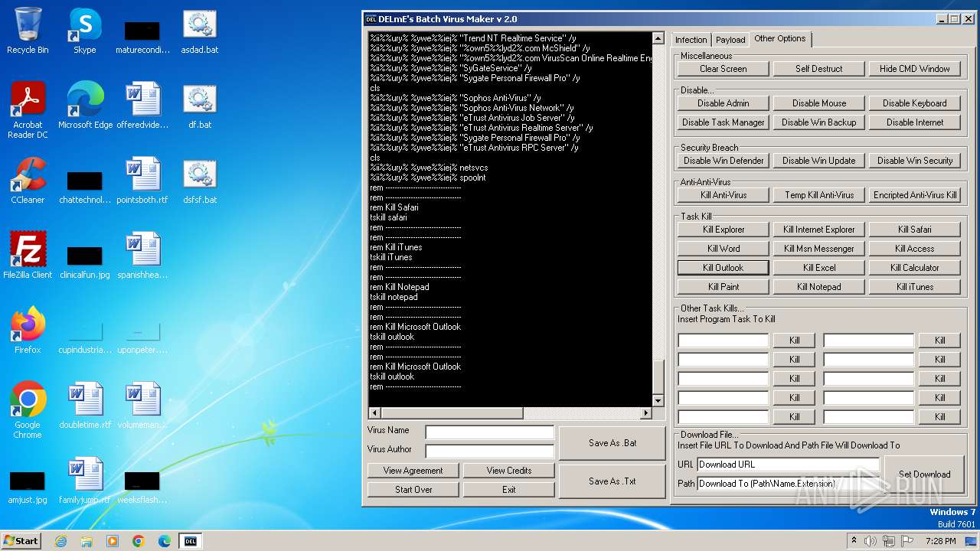Screen dimensions: 980x551
Task: Click the taskbar clock showing 7:28 PM
Action: (x=940, y=541)
